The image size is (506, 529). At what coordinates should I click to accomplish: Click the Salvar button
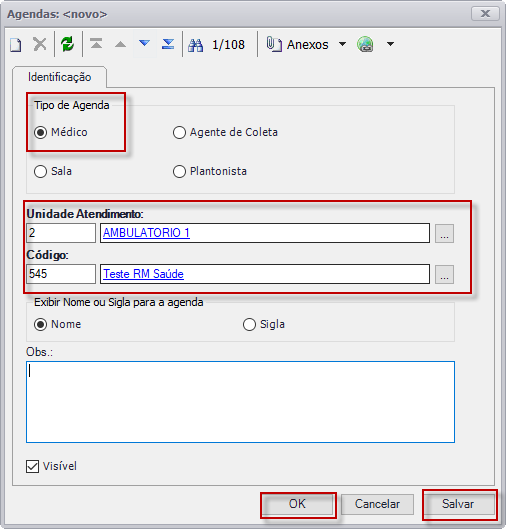pyautogui.click(x=458, y=504)
